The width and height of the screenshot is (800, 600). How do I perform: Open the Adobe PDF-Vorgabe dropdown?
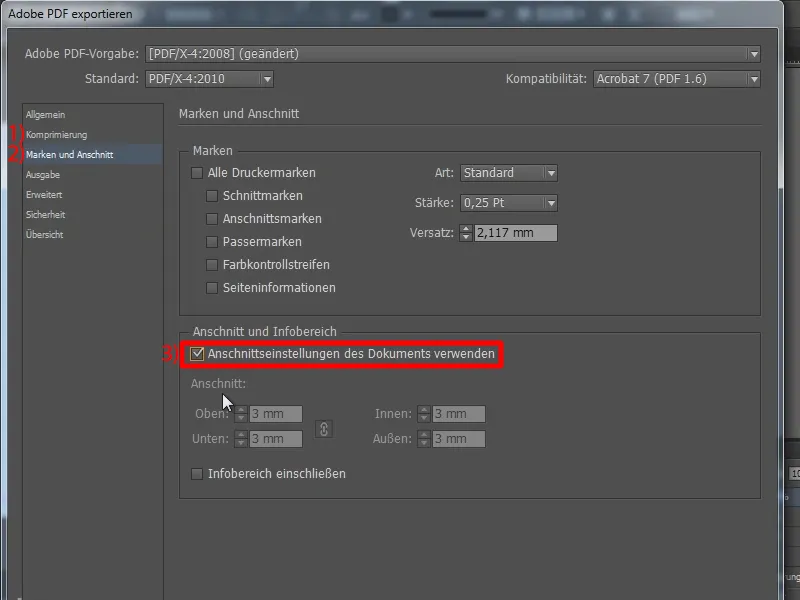pos(453,54)
